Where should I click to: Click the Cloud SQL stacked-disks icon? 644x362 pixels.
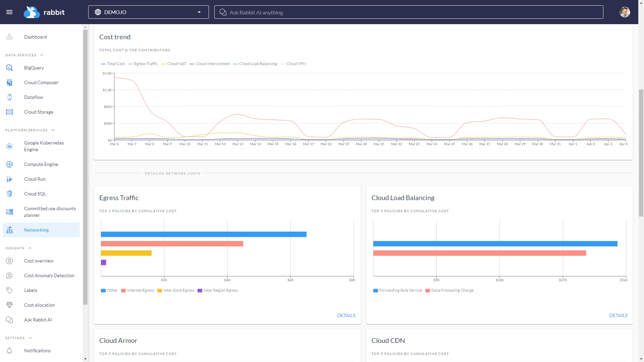point(9,194)
